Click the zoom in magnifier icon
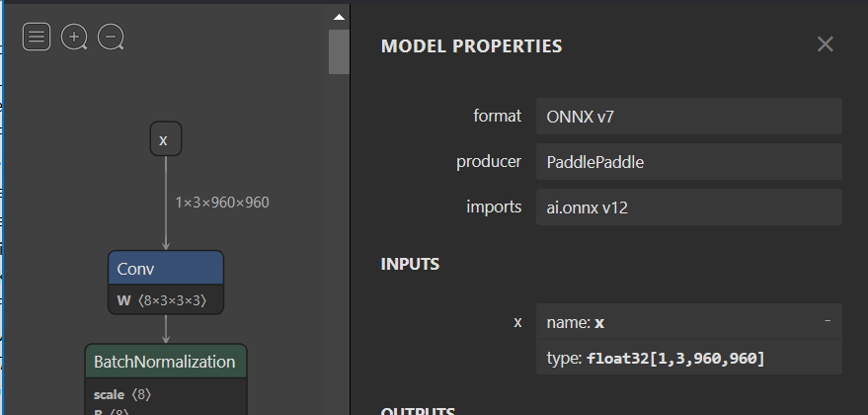 (74, 38)
